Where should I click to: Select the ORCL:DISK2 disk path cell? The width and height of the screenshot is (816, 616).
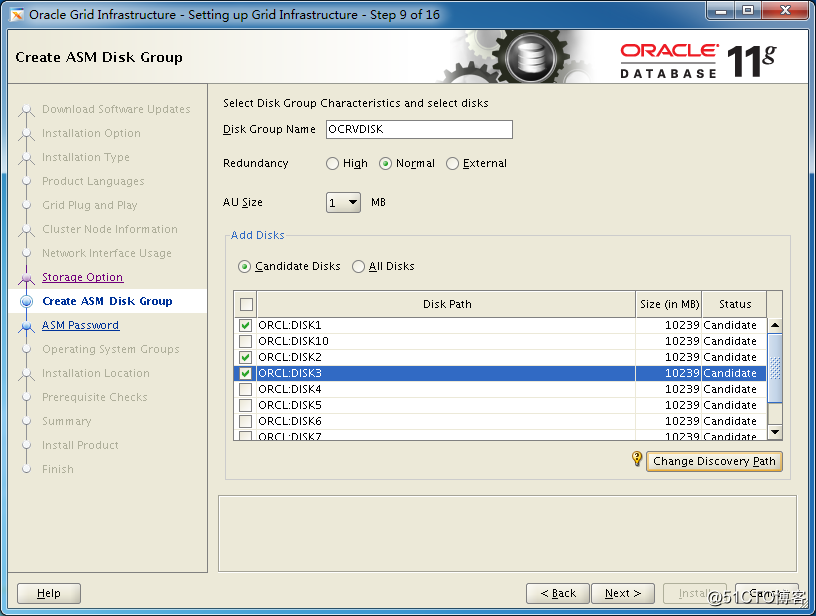[446, 358]
